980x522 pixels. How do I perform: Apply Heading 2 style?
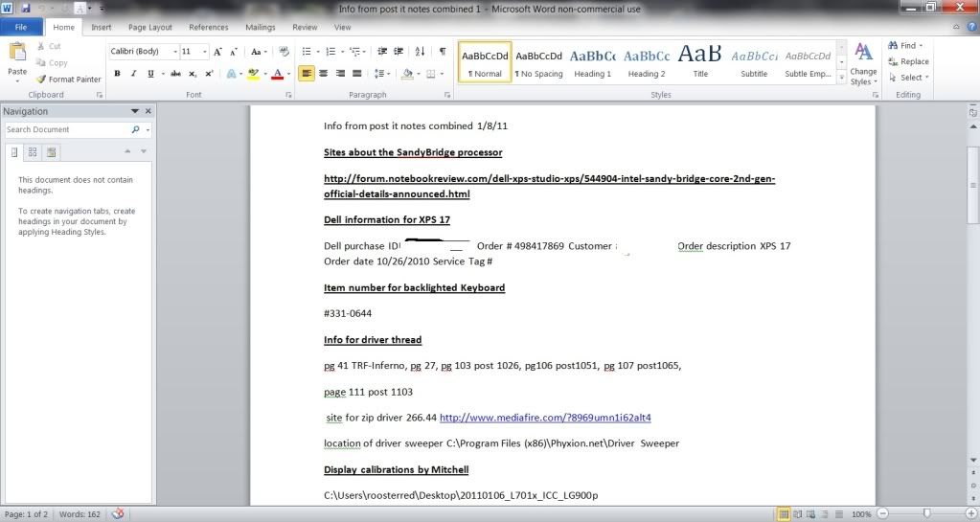(647, 62)
